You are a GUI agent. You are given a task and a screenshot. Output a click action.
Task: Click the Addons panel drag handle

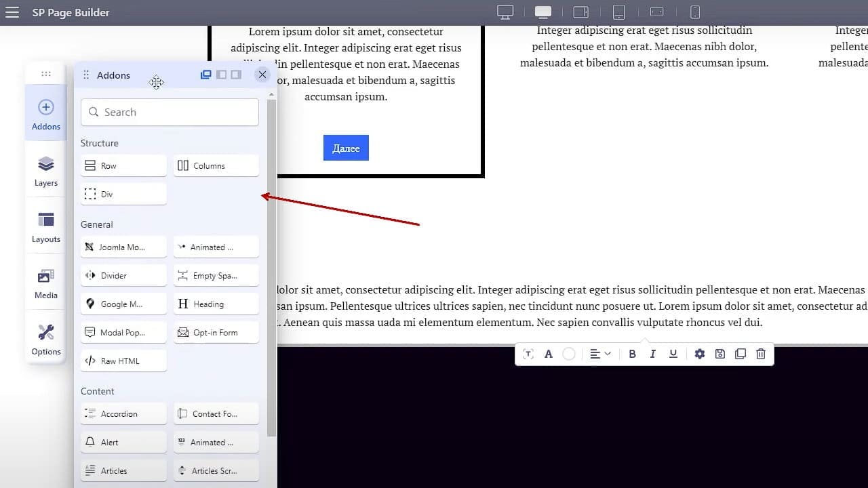pyautogui.click(x=86, y=75)
